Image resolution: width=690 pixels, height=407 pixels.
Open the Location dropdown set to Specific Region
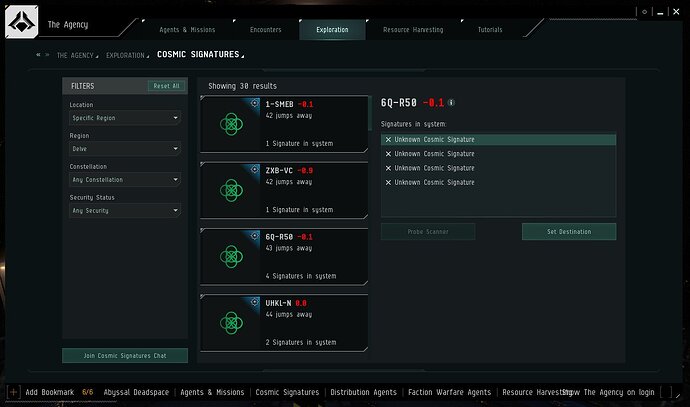125,118
